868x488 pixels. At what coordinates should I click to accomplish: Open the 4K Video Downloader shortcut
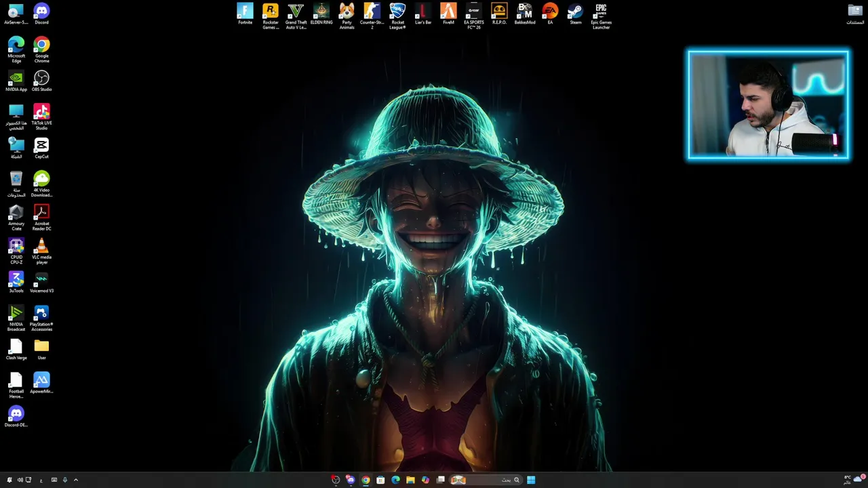click(x=41, y=184)
